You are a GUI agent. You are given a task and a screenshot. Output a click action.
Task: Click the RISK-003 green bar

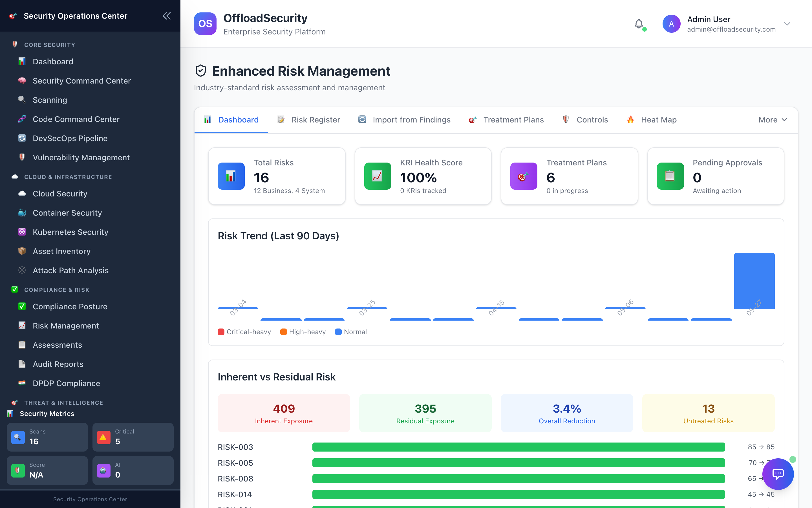pyautogui.click(x=518, y=447)
